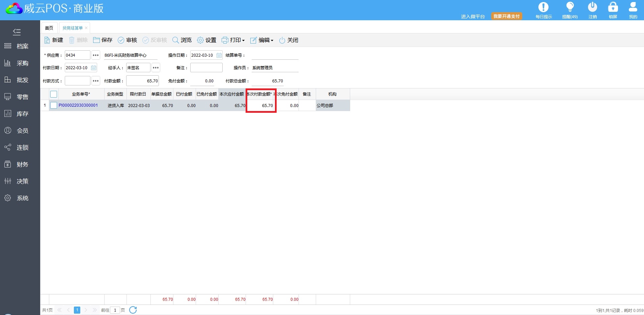Open the 付款日期 calendar picker icon
This screenshot has height=315, width=644.
coord(93,68)
